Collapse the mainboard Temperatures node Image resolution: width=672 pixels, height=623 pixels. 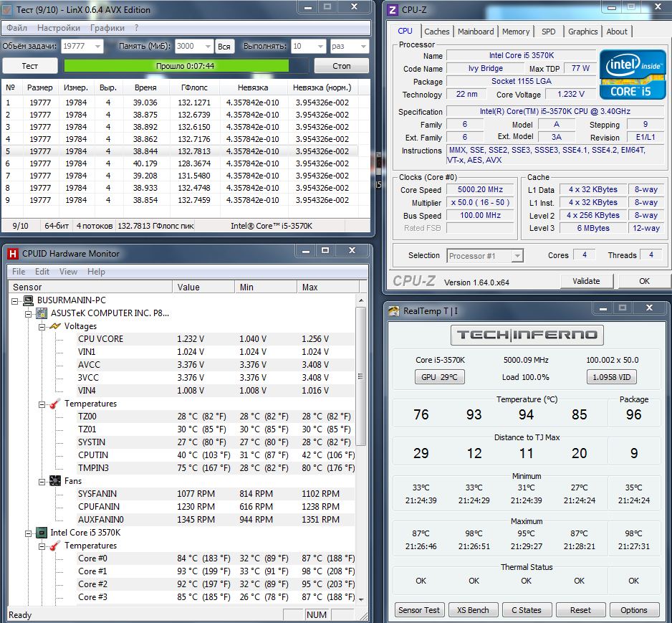click(42, 404)
